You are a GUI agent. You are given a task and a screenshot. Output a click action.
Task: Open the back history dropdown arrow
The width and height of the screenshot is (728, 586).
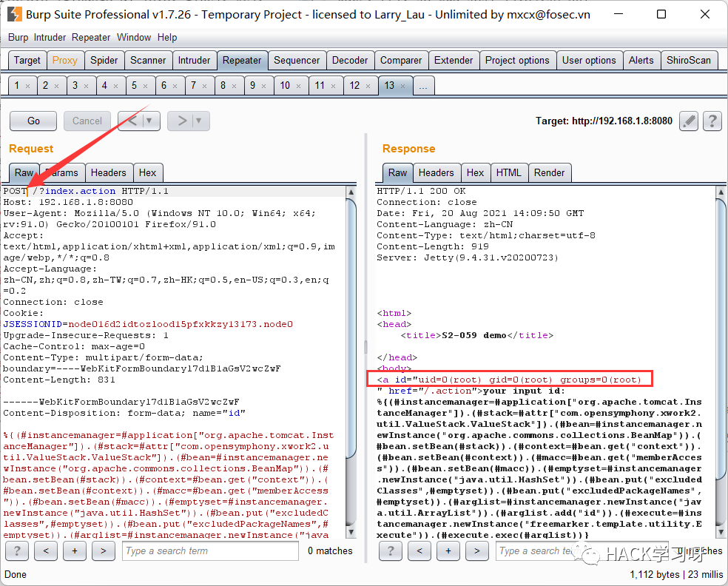(150, 121)
